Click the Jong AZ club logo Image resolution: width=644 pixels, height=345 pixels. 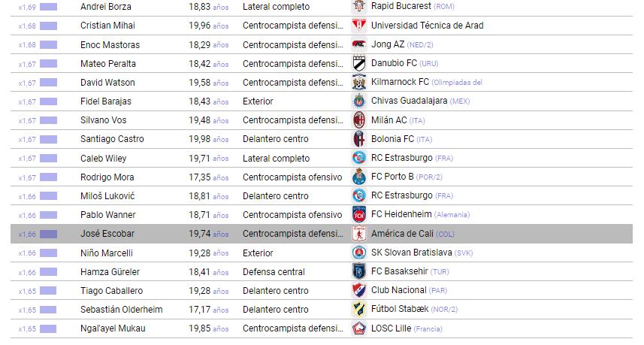coord(358,44)
